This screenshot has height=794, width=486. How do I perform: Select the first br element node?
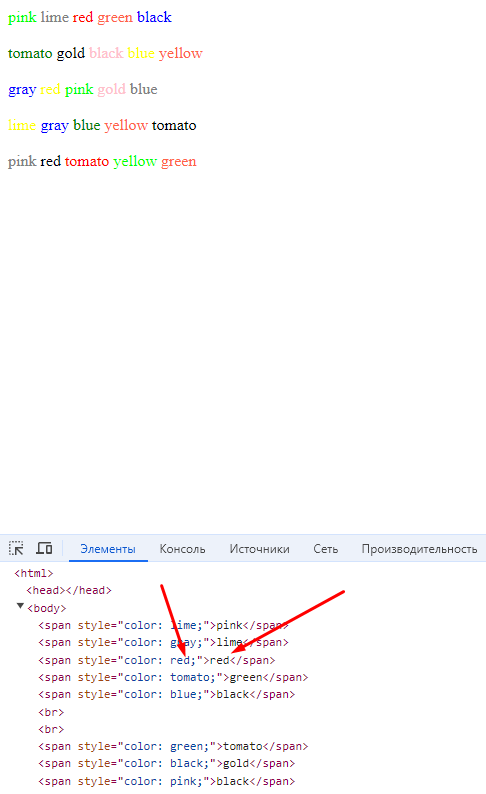click(51, 712)
